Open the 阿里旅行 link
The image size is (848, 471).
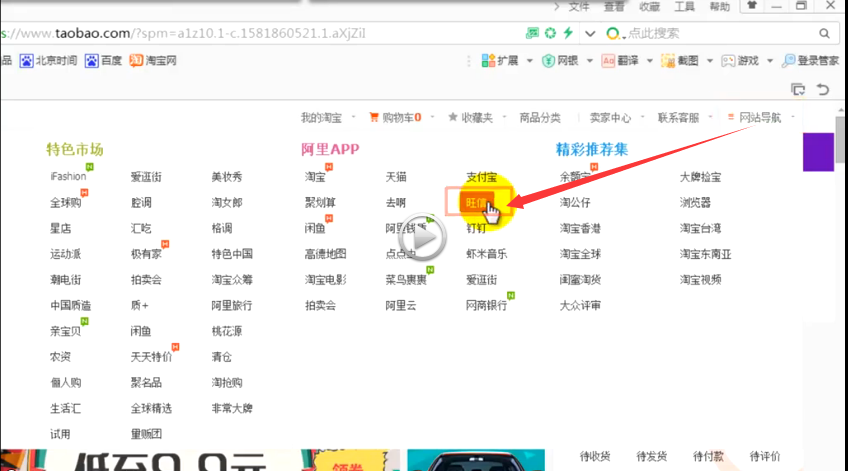[x=231, y=306]
